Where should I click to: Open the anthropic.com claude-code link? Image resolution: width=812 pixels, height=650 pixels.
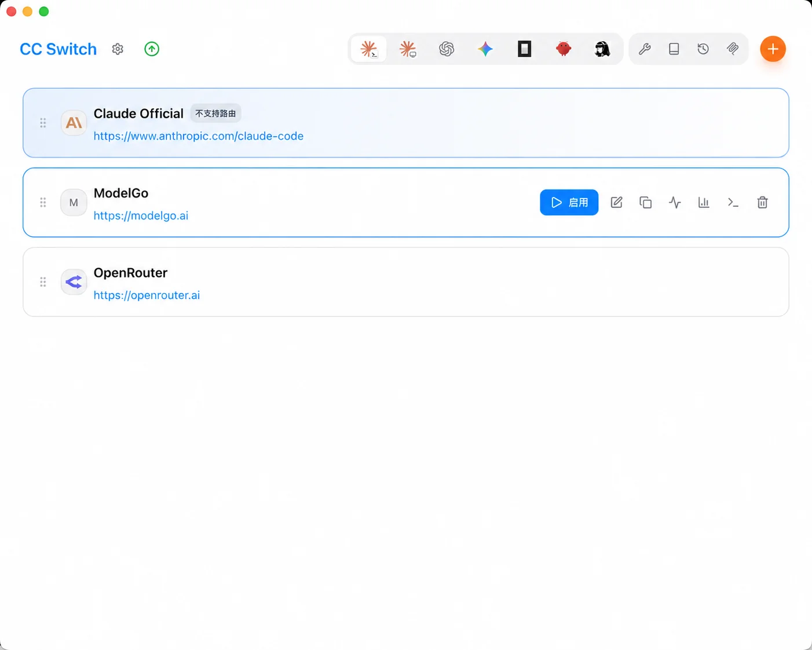tap(199, 136)
